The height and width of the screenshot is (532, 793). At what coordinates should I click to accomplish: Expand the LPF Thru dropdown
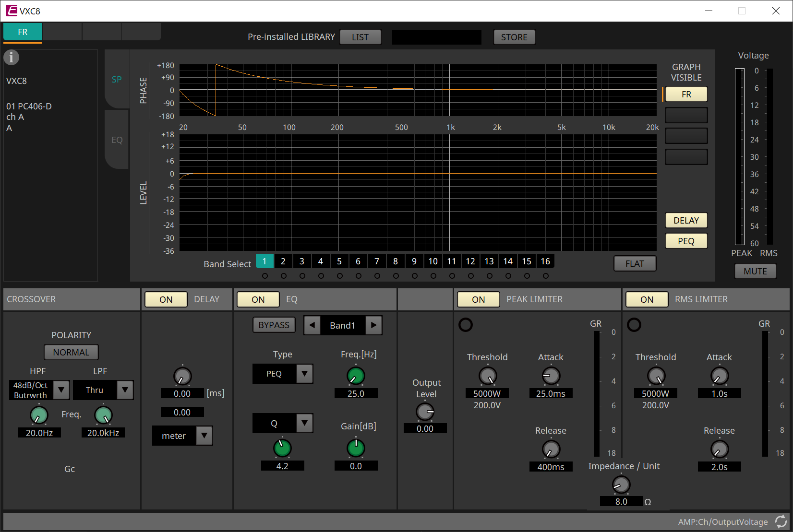(x=125, y=390)
